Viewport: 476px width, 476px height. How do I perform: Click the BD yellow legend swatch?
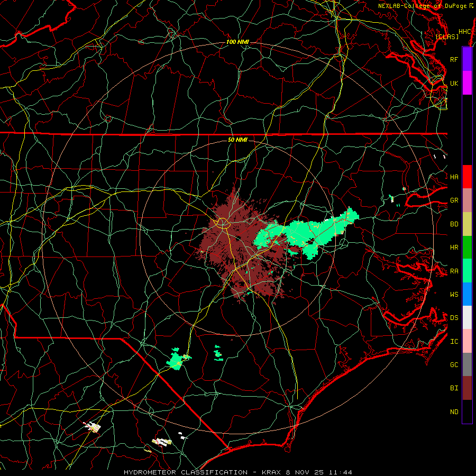point(467,224)
